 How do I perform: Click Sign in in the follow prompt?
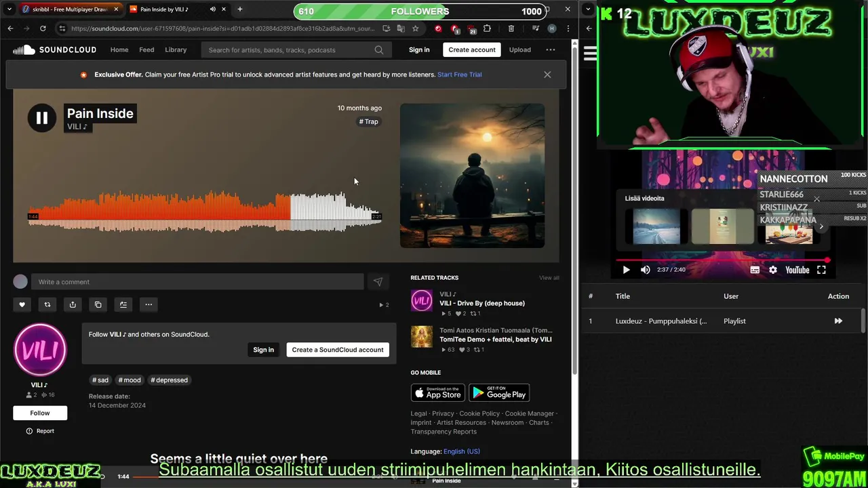coord(263,350)
